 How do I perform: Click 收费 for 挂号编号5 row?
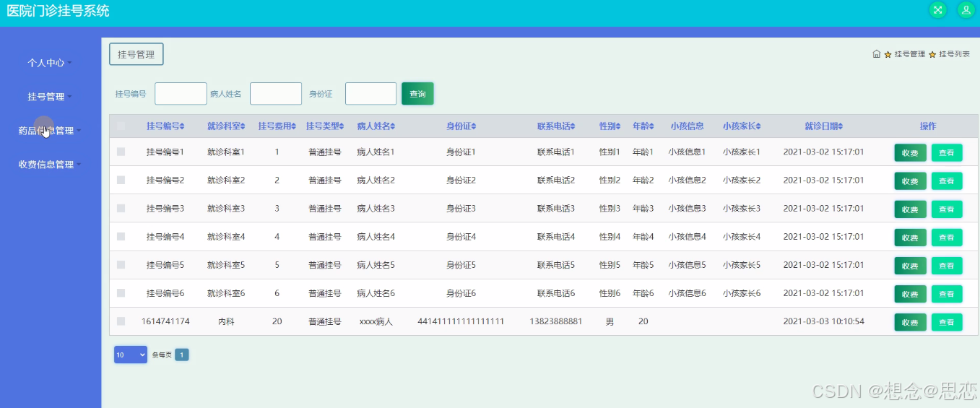point(910,266)
